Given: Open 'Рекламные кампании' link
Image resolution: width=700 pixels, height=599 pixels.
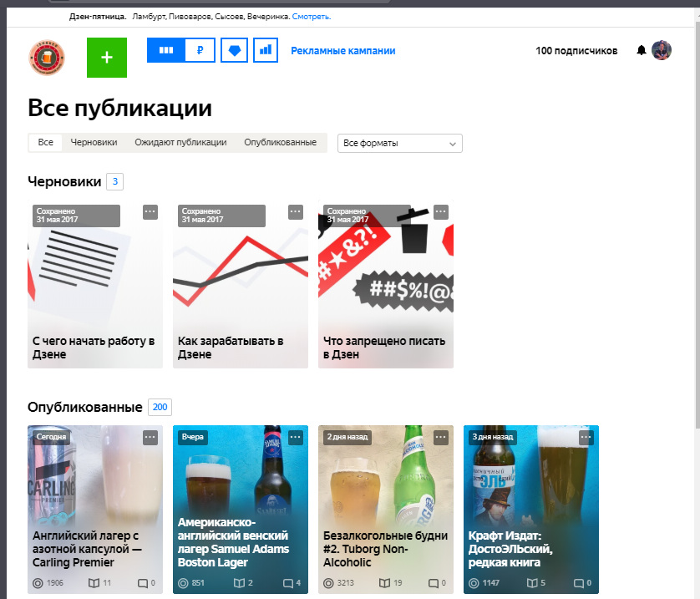Looking at the screenshot, I should point(343,51).
